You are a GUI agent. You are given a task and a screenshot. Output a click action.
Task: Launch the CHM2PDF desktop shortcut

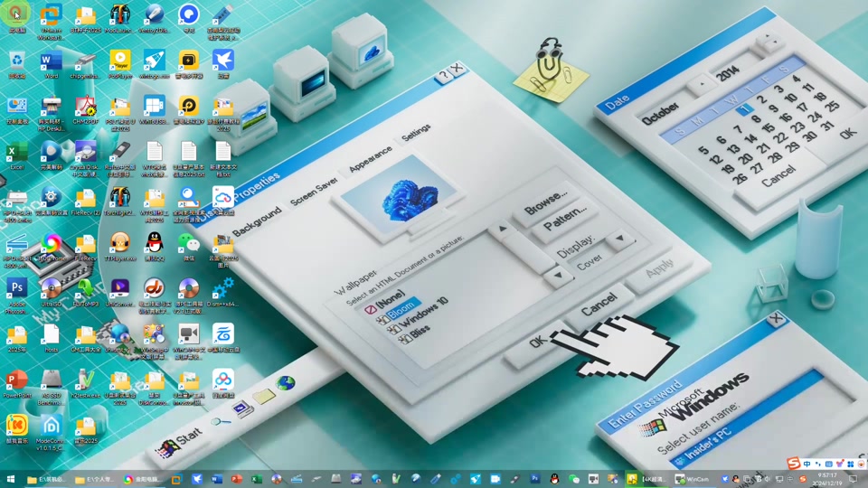[x=86, y=110]
